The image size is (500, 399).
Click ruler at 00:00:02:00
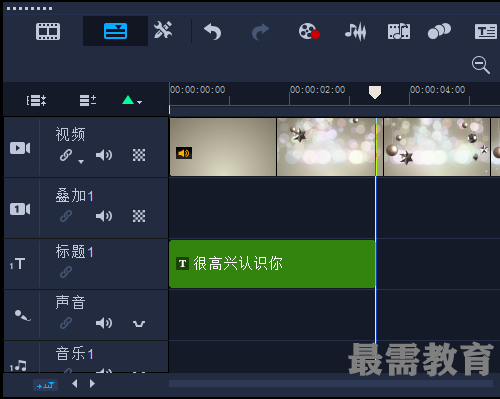click(317, 90)
